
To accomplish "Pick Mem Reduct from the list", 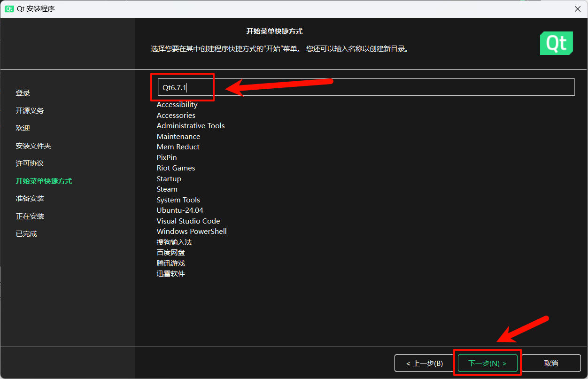I will (178, 147).
